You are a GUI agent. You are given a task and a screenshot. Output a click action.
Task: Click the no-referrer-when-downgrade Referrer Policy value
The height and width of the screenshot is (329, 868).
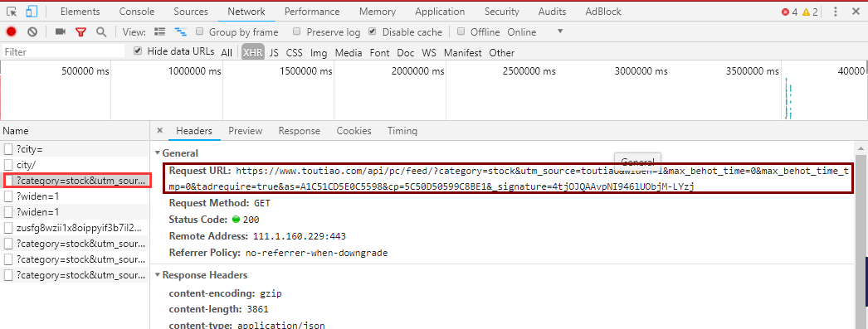[x=317, y=253]
